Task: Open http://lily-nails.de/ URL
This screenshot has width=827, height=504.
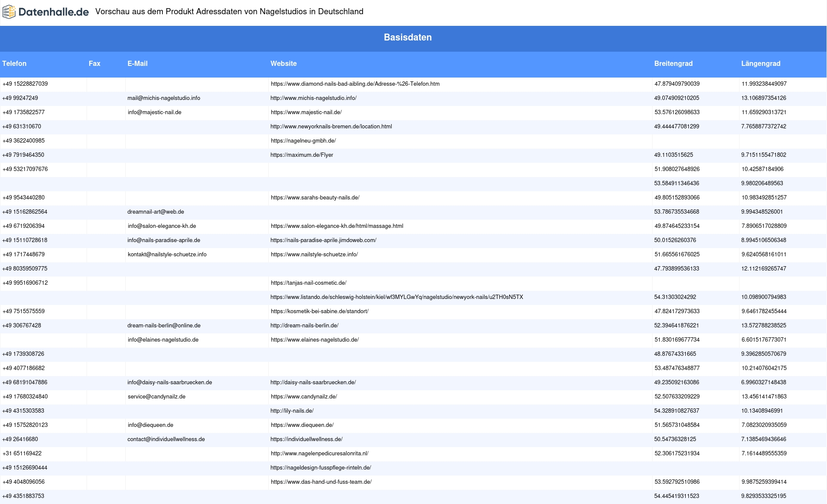Action: (x=292, y=411)
